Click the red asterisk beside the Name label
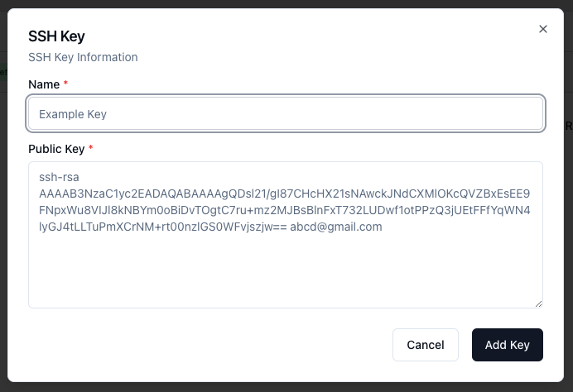 click(65, 83)
